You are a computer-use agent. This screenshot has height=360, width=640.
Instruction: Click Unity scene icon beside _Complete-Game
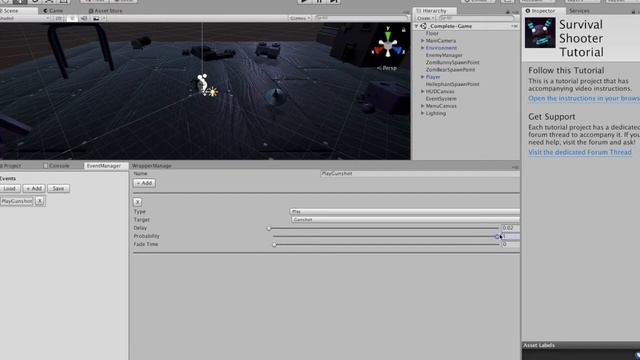coord(423,26)
